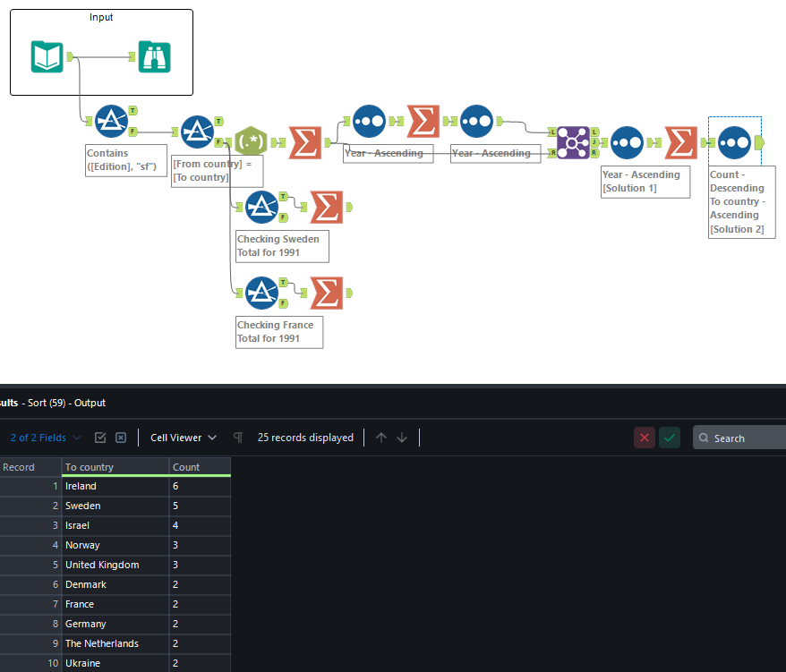Select the Browse binoculars tool

154,56
